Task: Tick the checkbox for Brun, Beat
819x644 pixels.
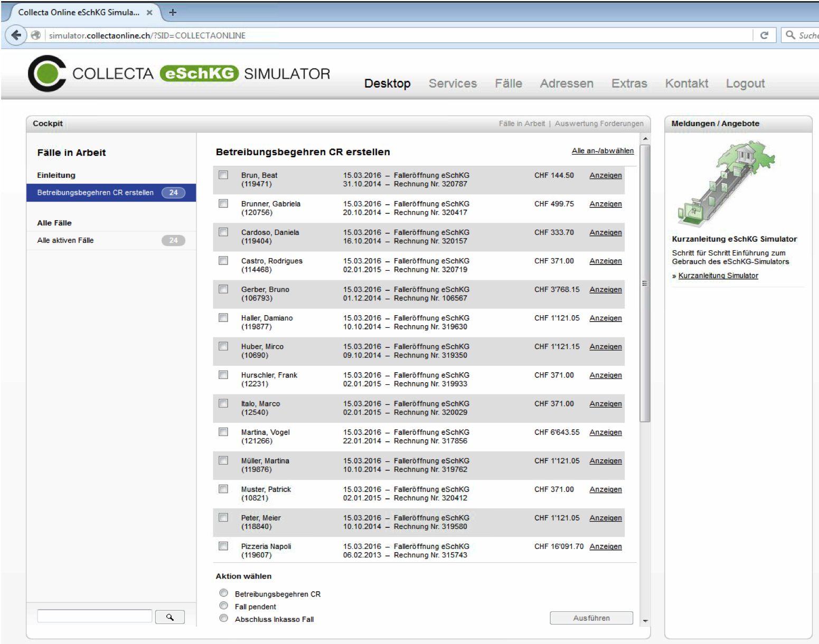Action: pos(223,175)
